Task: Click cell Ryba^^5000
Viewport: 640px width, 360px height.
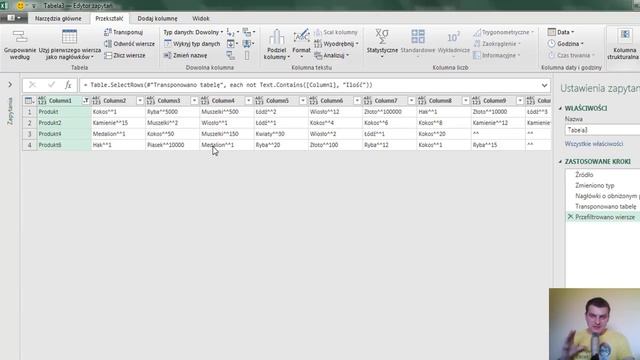Action: (x=172, y=112)
